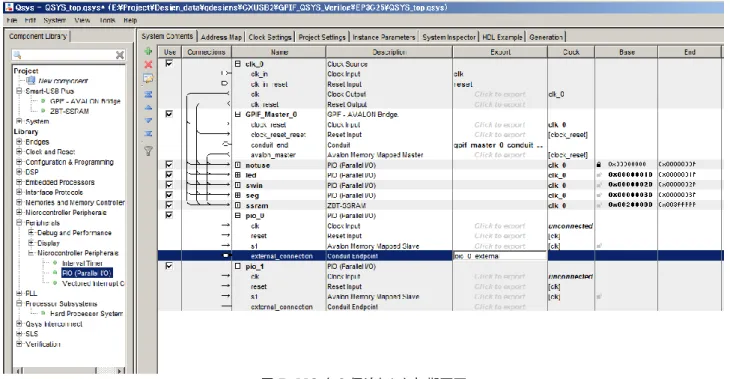
Task: Open the System menu
Action: 54,20
